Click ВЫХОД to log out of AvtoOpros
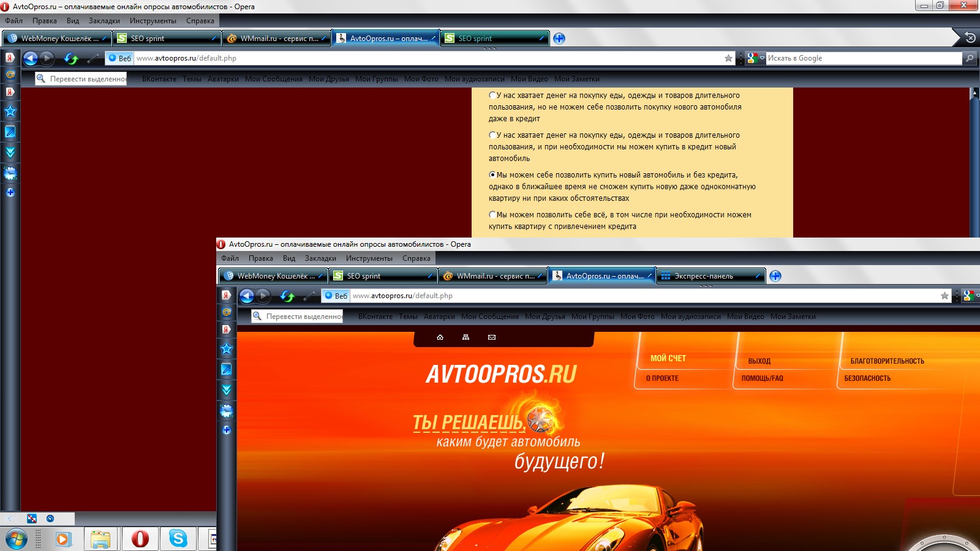Image resolution: width=980 pixels, height=551 pixels. pyautogui.click(x=759, y=361)
